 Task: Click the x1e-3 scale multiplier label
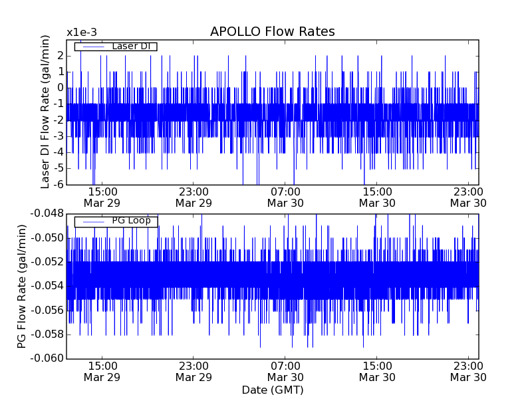tap(81, 33)
